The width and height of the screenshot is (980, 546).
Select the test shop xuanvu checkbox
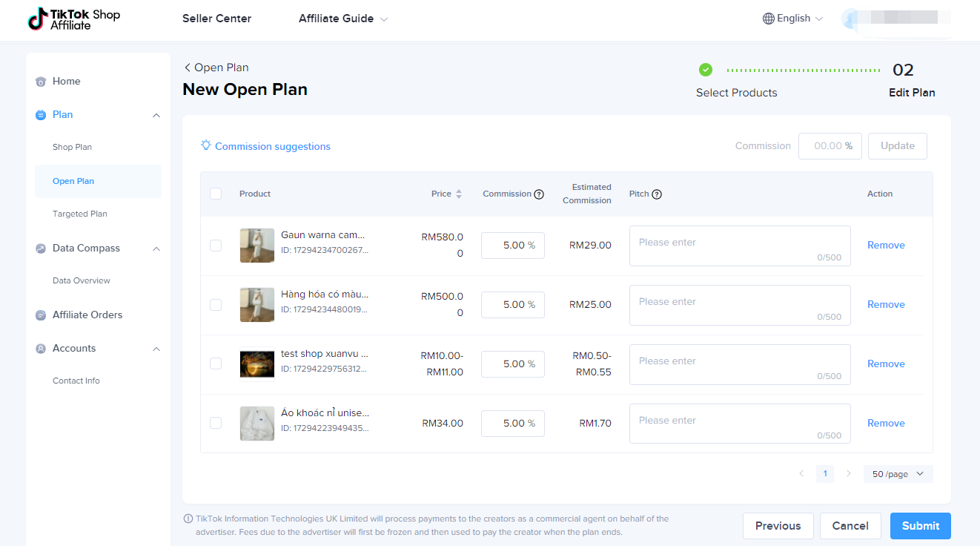216,364
